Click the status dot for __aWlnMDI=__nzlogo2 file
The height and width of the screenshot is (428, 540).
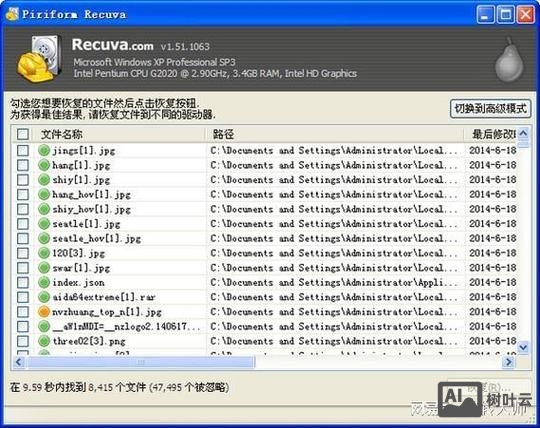44,326
